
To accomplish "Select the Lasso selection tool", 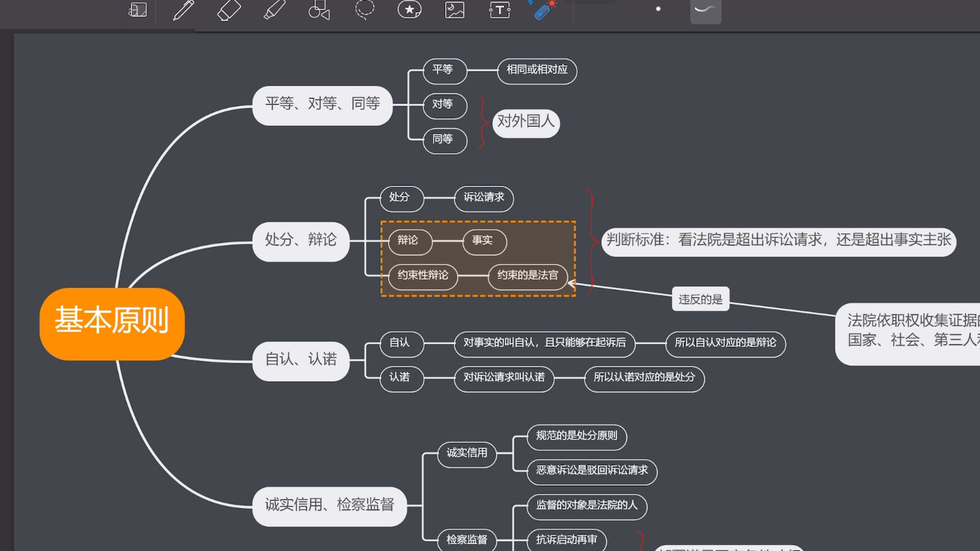I will (365, 10).
